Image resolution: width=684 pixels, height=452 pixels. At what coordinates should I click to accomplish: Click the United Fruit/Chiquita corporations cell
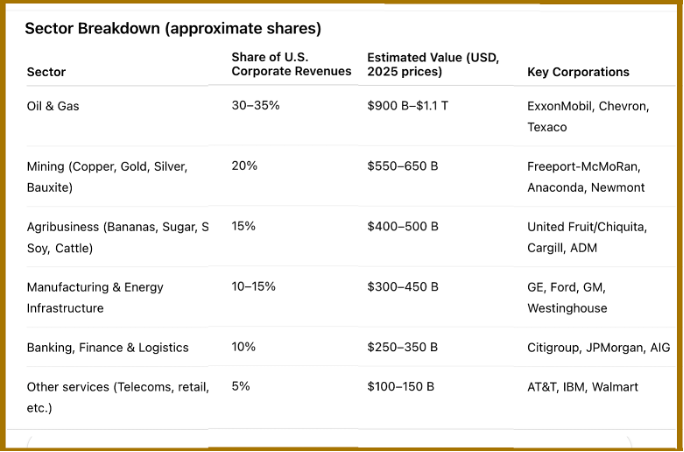click(x=587, y=237)
